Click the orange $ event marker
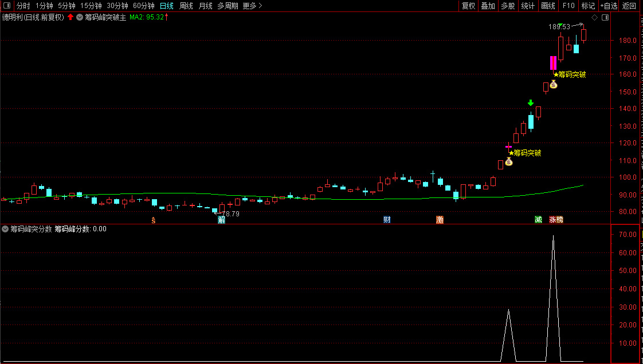Viewport: 643px width, 364px height. pyautogui.click(x=154, y=220)
